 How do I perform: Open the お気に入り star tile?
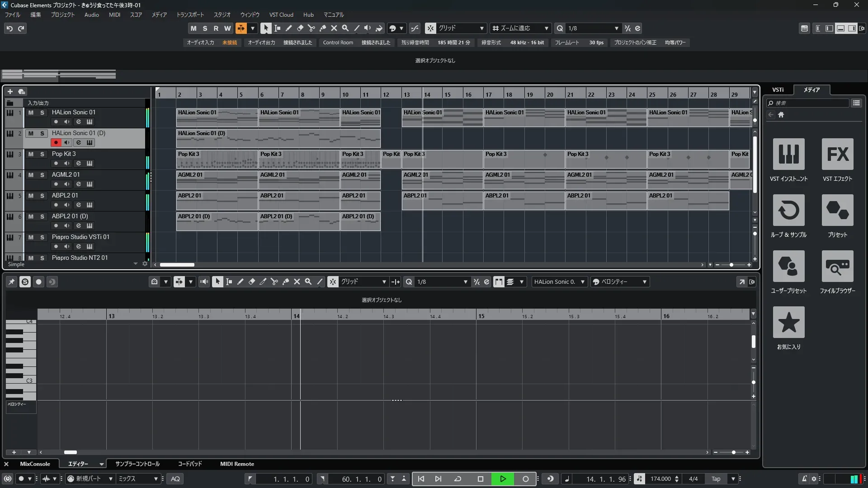[x=788, y=322]
